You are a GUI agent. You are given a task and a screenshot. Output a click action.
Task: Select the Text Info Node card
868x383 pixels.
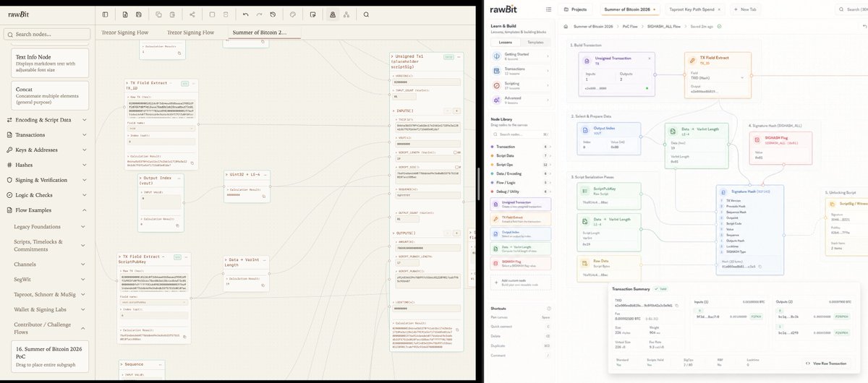click(x=50, y=61)
